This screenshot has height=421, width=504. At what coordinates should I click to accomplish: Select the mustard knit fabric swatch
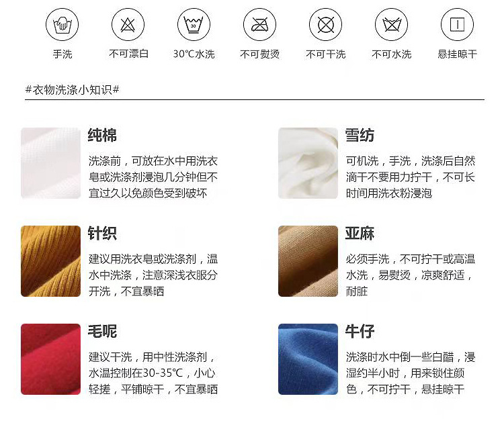[x=51, y=261]
